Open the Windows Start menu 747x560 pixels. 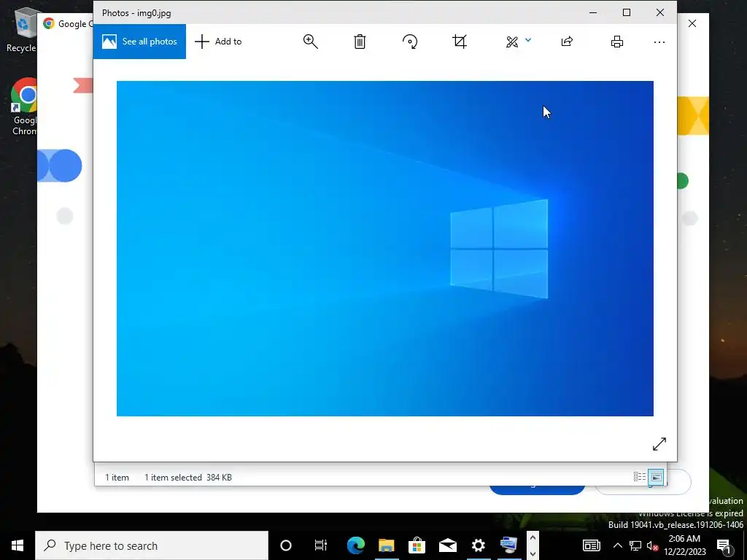pyautogui.click(x=18, y=545)
